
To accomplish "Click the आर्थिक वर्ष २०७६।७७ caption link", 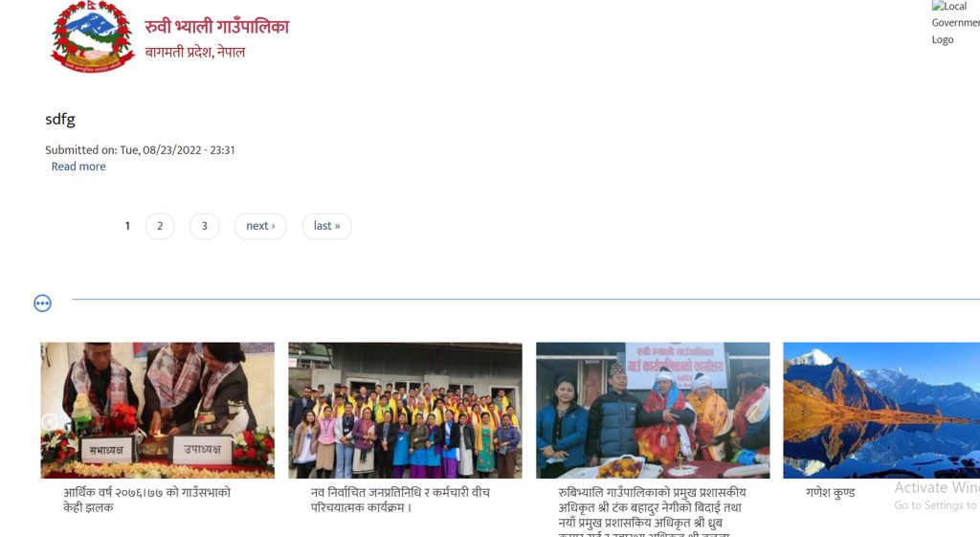I will (146, 500).
